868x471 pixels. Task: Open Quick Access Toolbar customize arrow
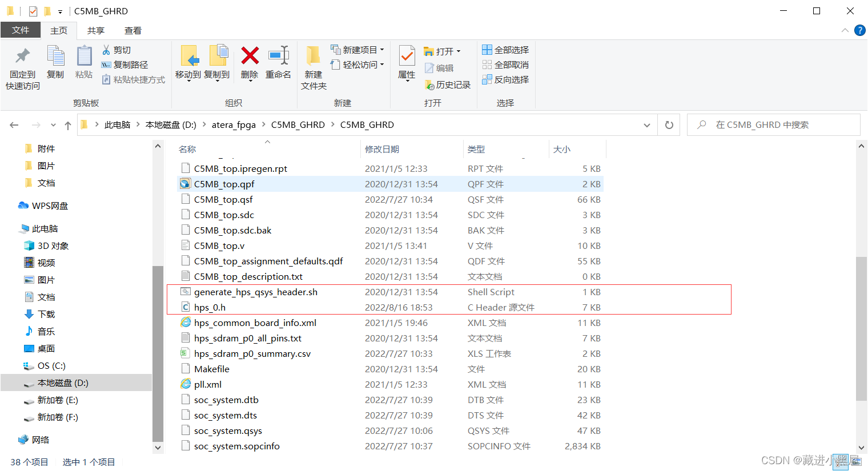60,11
